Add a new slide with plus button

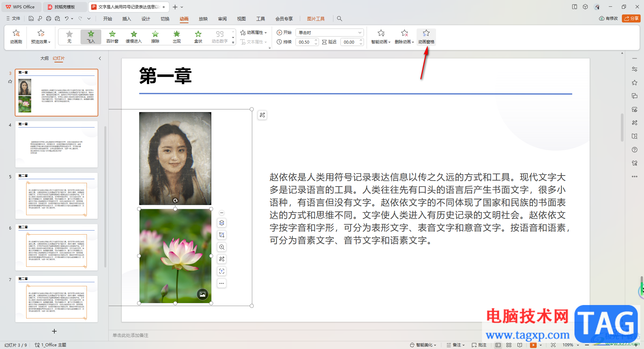(54, 331)
